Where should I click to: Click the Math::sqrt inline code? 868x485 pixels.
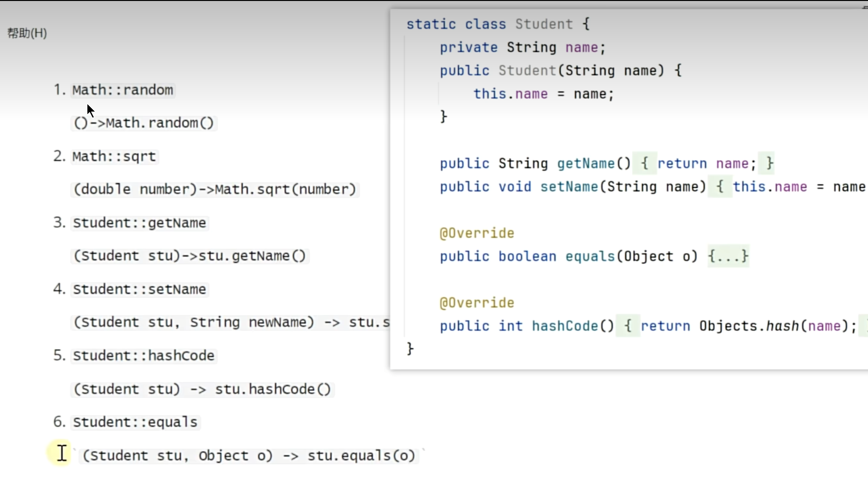114,157
